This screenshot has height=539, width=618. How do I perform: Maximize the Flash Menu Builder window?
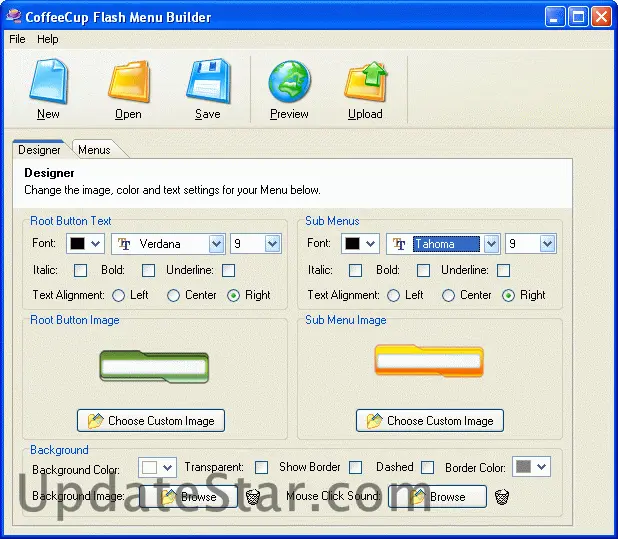[x=578, y=17]
